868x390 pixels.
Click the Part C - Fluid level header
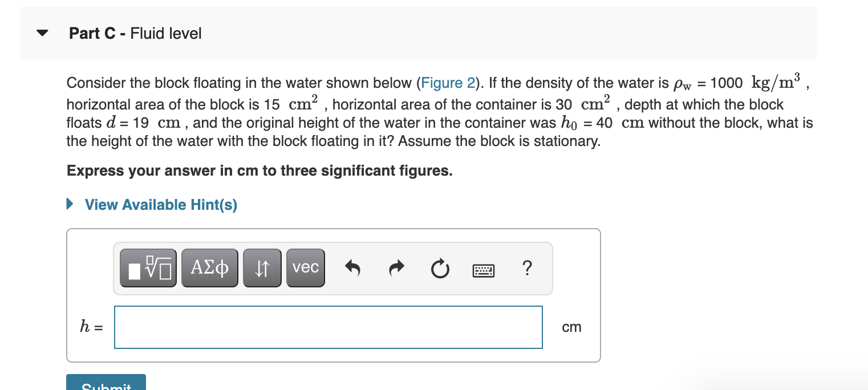tap(135, 34)
